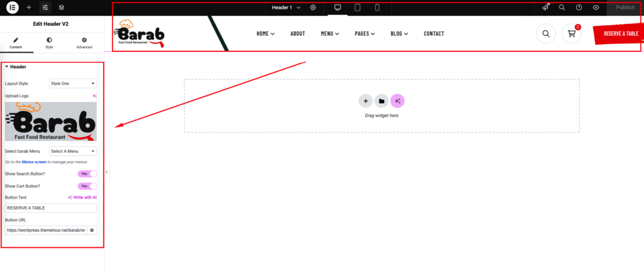Preview changes with the eye icon

(596, 8)
